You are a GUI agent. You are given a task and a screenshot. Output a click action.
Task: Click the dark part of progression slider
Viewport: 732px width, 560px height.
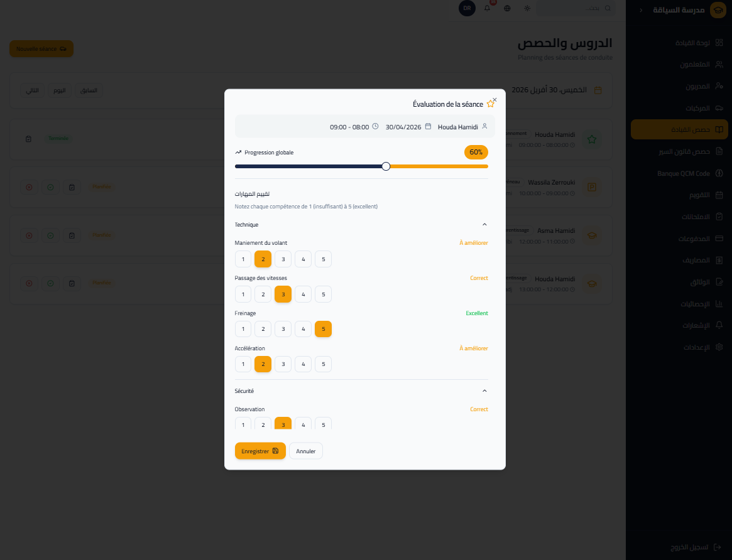tap(308, 166)
